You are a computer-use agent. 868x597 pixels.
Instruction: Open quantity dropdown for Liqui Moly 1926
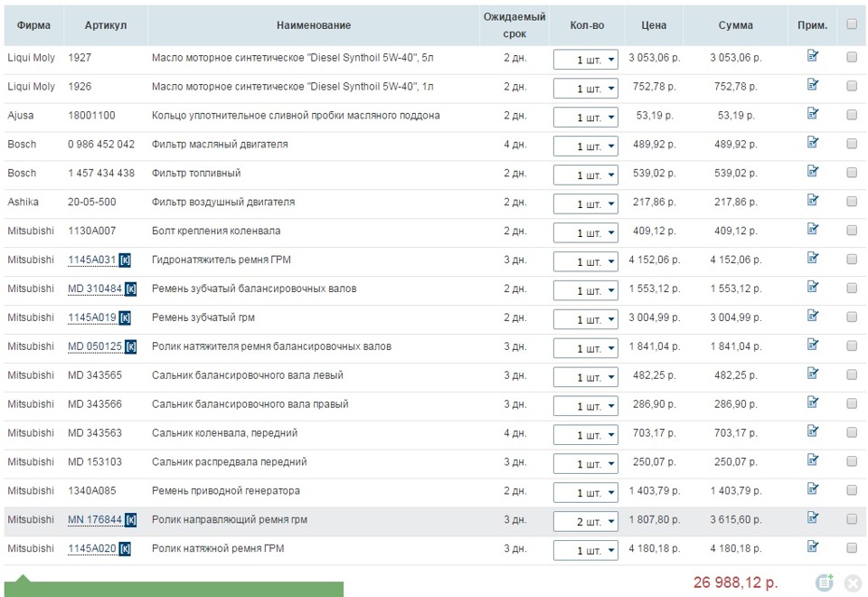586,89
